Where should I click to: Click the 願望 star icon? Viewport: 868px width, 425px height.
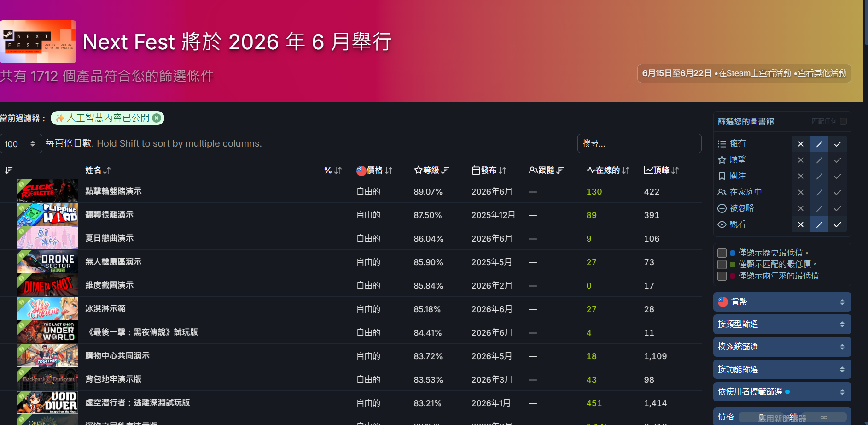click(x=722, y=159)
